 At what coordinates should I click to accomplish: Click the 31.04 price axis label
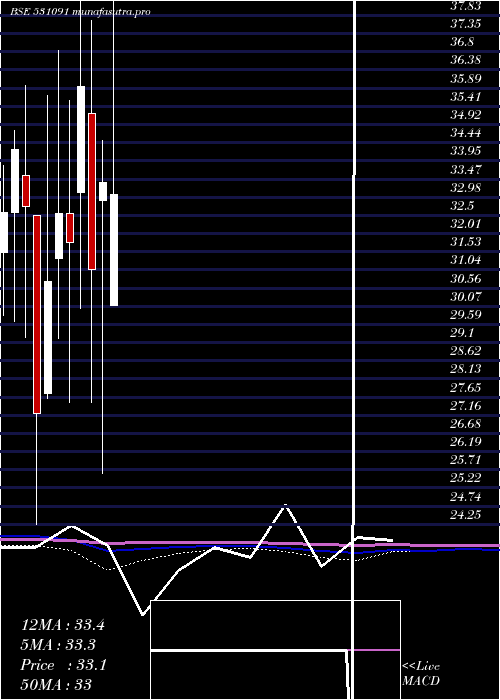(466, 260)
